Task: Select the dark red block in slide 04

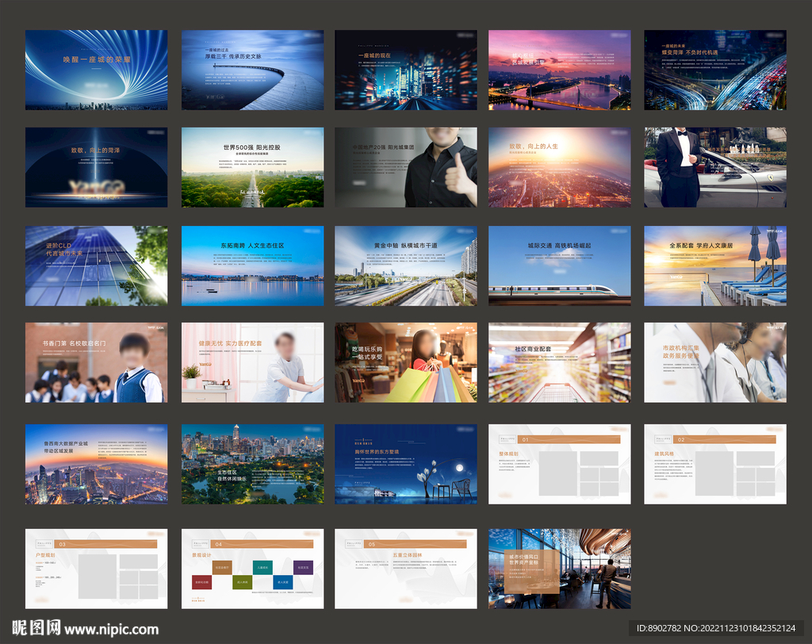Action: 201,582
